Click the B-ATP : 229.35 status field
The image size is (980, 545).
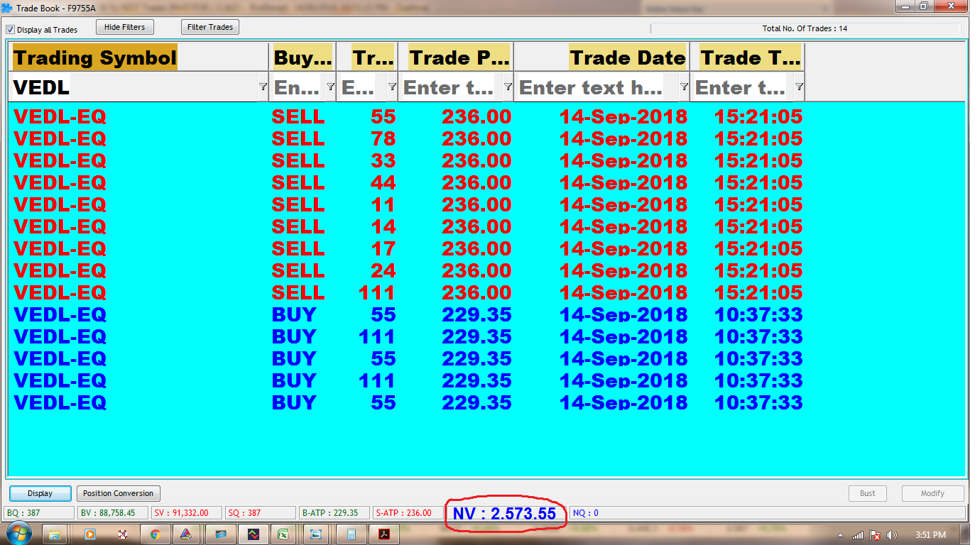point(334,512)
